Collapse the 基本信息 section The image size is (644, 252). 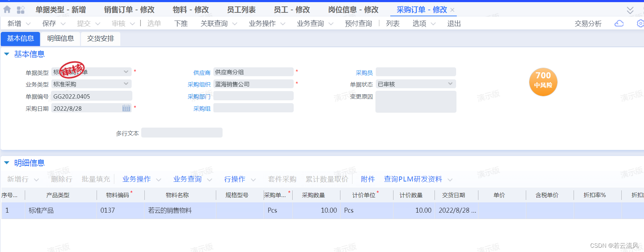6,54
